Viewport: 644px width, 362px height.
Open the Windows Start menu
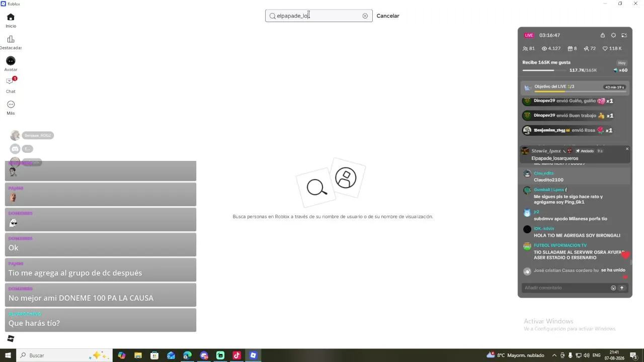coord(8,355)
